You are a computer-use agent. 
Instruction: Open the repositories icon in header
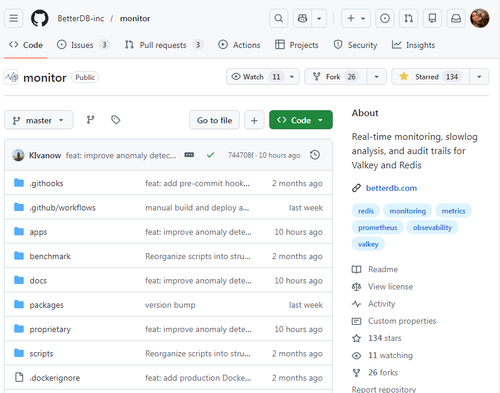(432, 18)
